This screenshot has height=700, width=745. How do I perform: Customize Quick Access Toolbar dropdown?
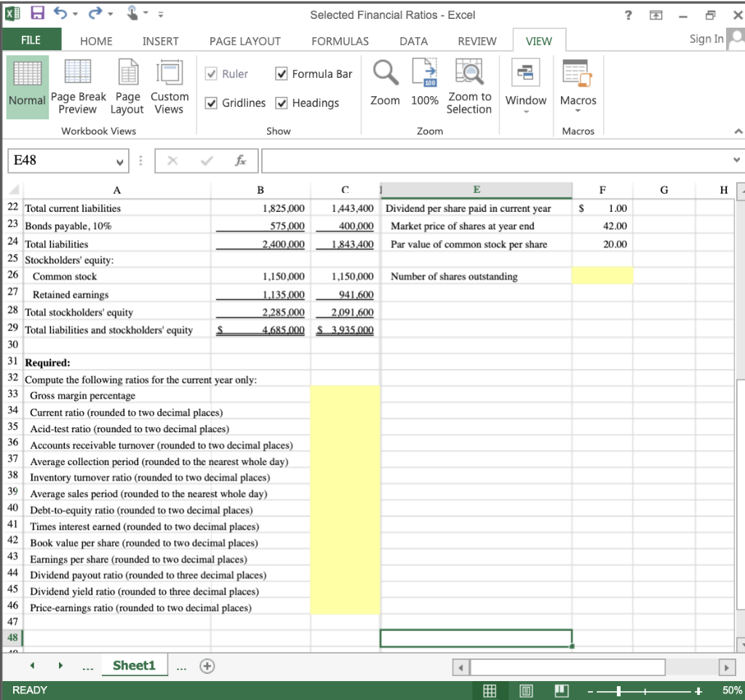161,15
